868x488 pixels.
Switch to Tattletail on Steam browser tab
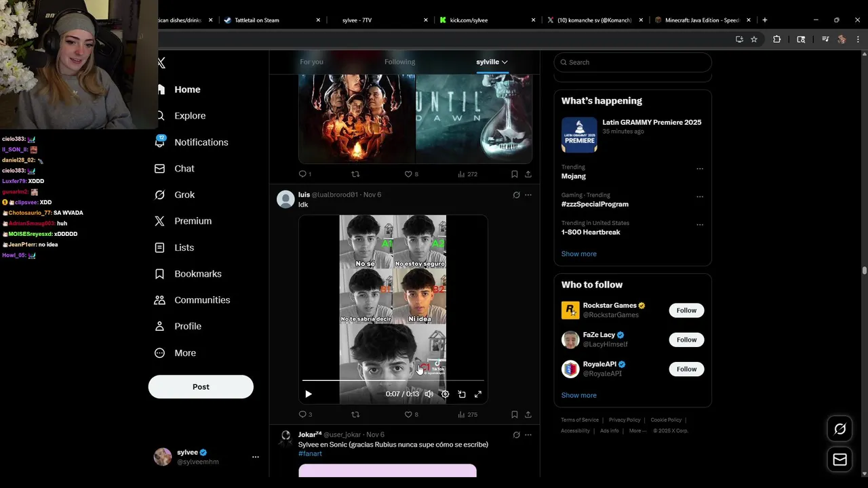coord(271,20)
